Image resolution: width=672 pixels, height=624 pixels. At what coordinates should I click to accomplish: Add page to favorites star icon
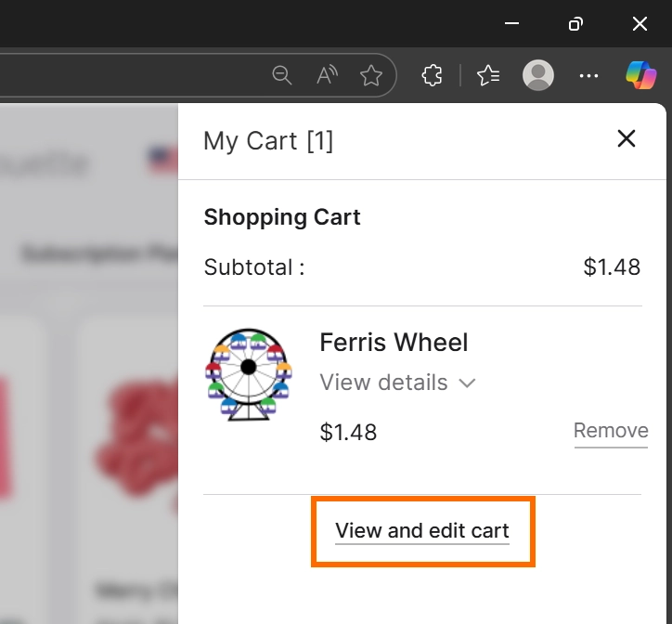(x=371, y=75)
